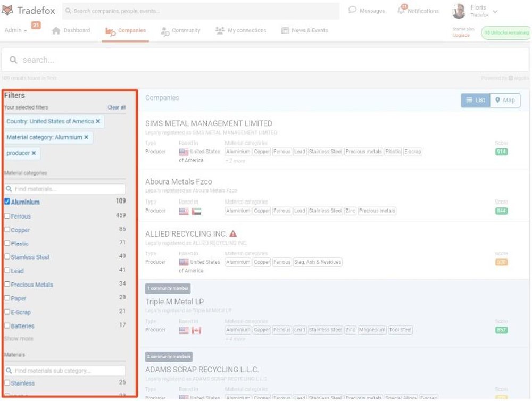Open the Community tab
This screenshot has height=401, width=532.
tap(180, 30)
